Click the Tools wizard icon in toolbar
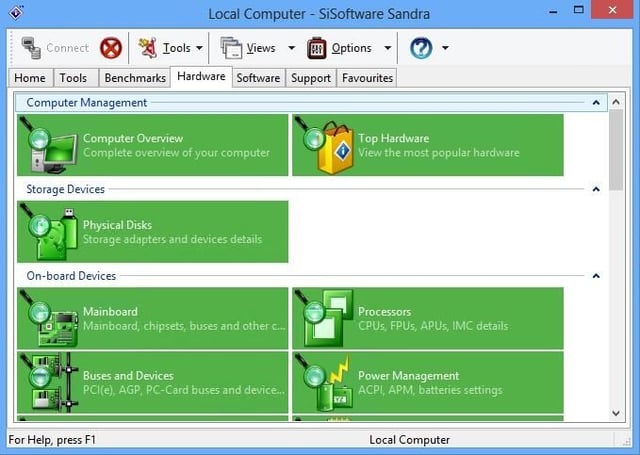Image resolution: width=640 pixels, height=455 pixels. click(x=148, y=48)
